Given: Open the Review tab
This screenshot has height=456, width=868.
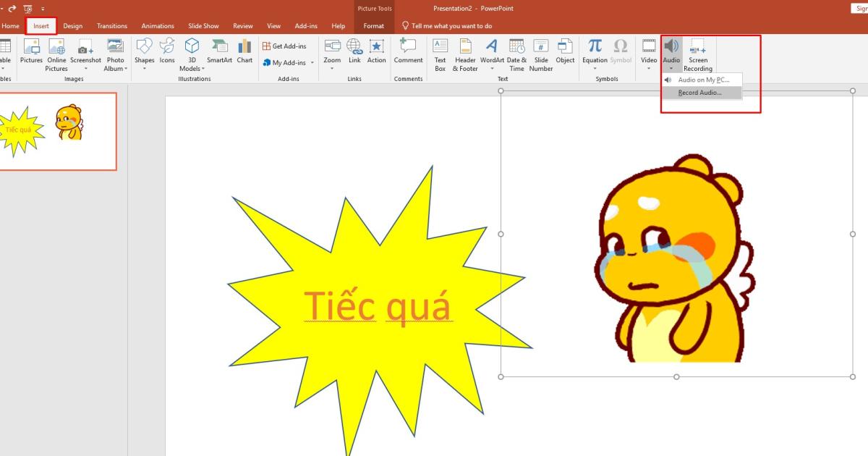Looking at the screenshot, I should coord(243,26).
